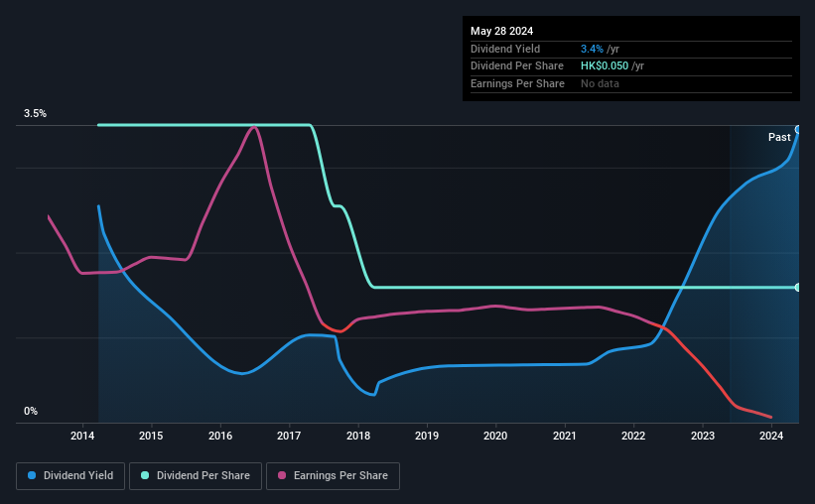Click the teal Dividend Per Share legend dot

pyautogui.click(x=145, y=475)
